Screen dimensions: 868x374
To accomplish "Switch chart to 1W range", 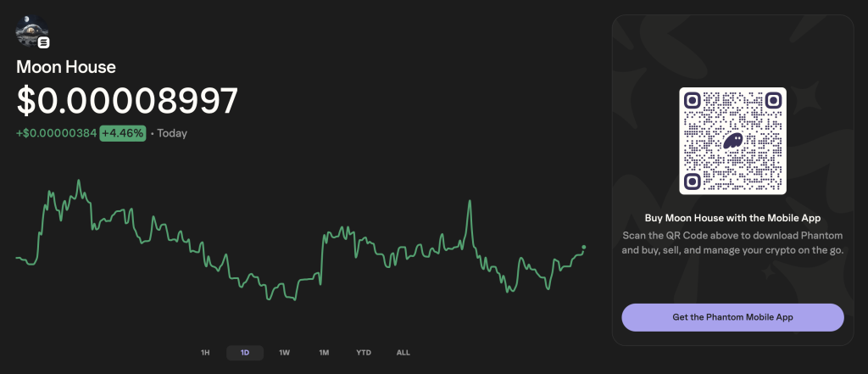I will tap(285, 353).
